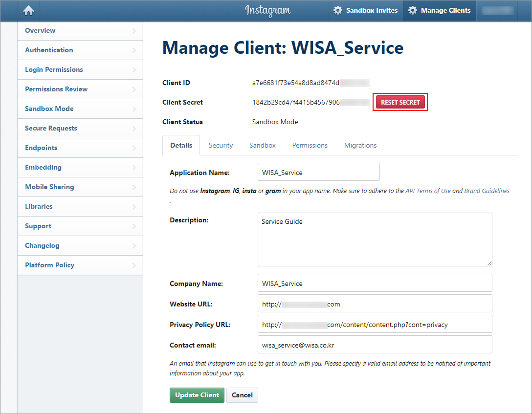Expand the Secure Requests chevron arrow

click(x=134, y=129)
